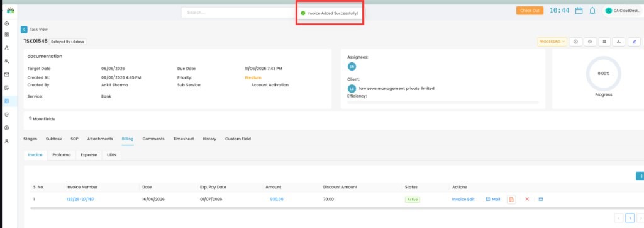Open the group users icon in sidebar

point(6,61)
